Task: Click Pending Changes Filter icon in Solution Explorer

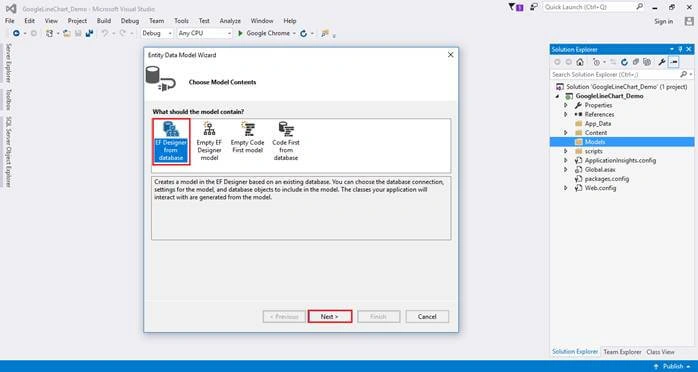Action: [x=597, y=62]
